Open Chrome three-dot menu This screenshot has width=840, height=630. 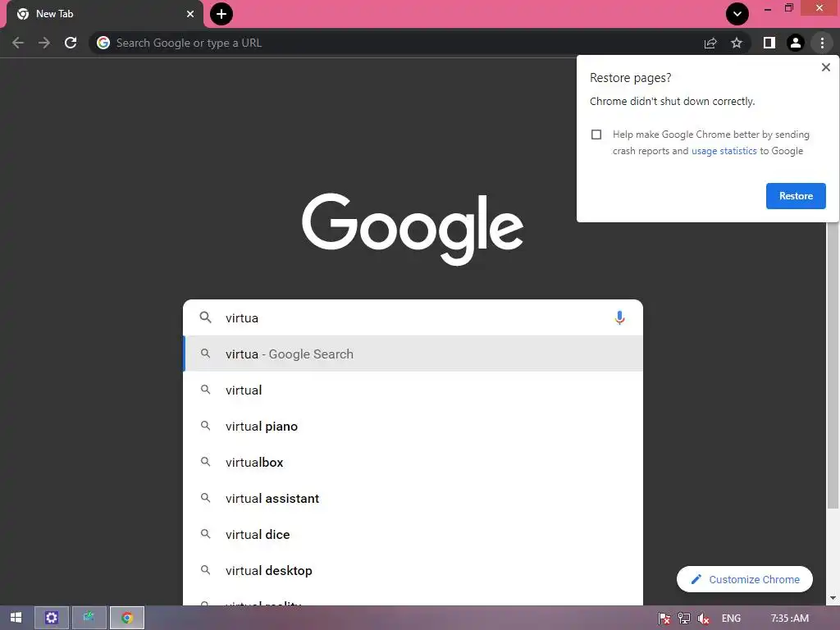tap(822, 43)
